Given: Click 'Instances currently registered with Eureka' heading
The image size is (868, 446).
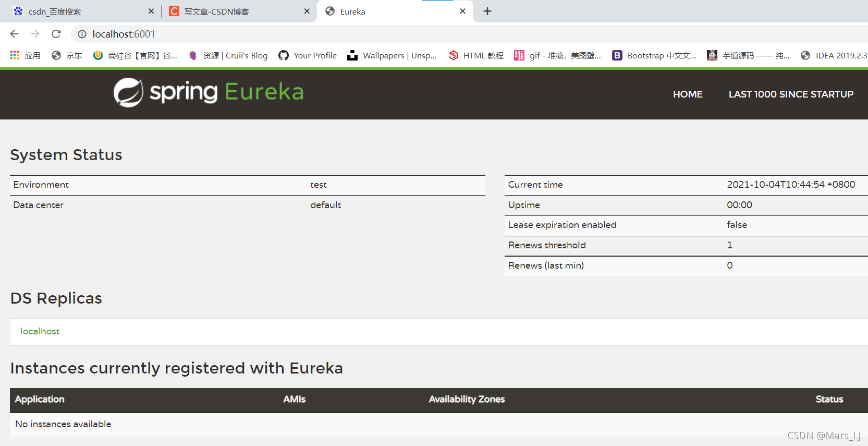Looking at the screenshot, I should pyautogui.click(x=177, y=368).
